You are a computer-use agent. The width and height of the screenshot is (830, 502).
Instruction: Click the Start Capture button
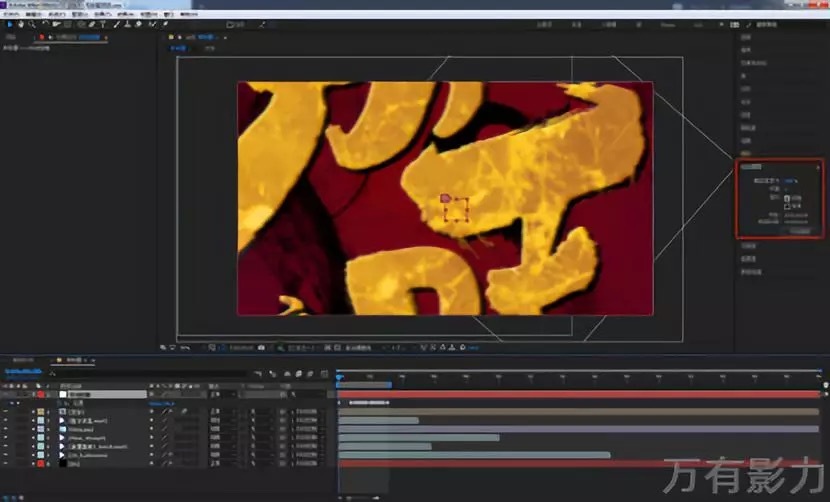click(x=800, y=231)
